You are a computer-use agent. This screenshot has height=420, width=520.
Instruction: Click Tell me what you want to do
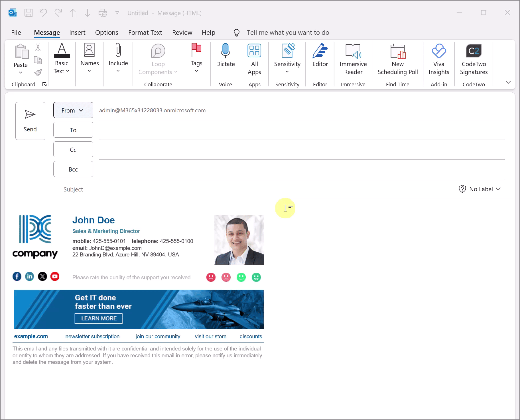pos(288,32)
